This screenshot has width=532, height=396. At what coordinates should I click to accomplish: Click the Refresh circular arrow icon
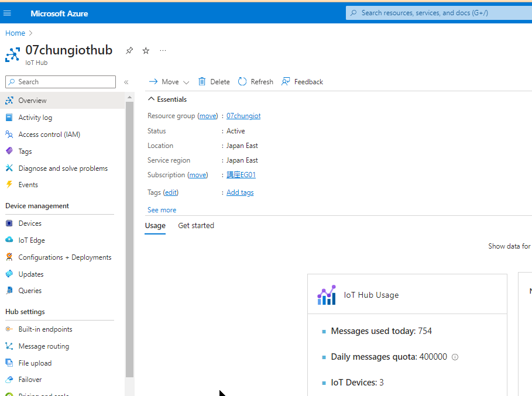(242, 81)
